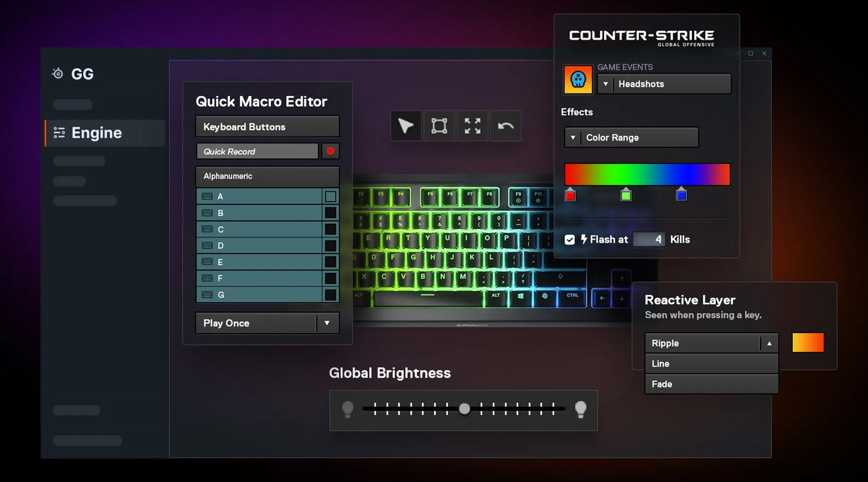Tick the checkbox for key C
Viewport: 868px width, 482px height.
[330, 229]
